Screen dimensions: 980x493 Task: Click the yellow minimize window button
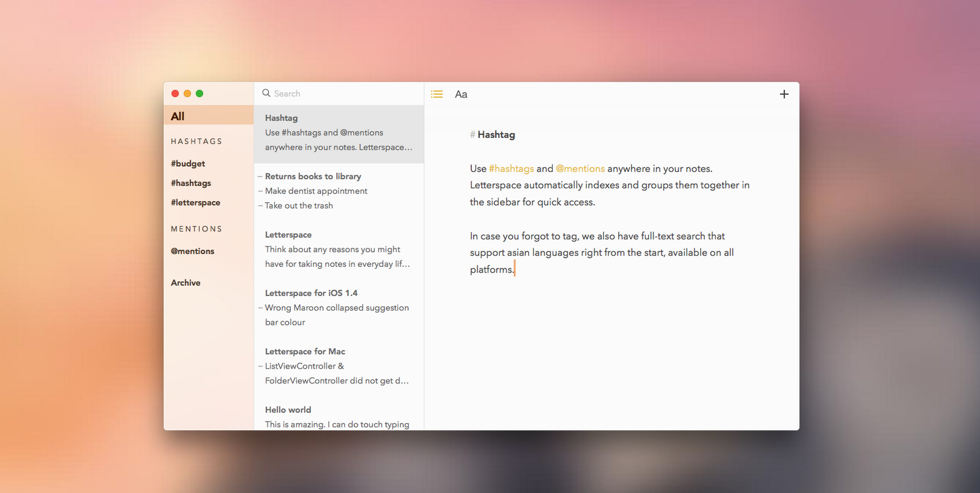[x=187, y=94]
